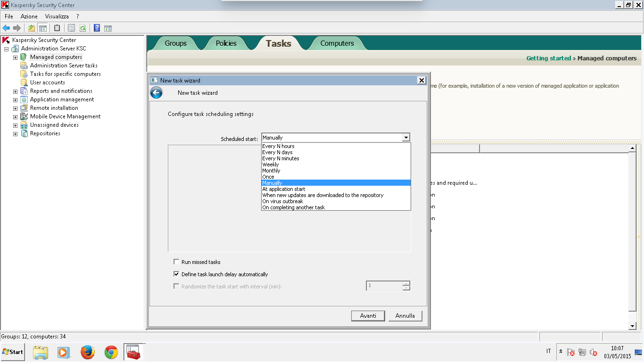Viewport: 644px width, 362px height.
Task: Click the Unassigned devices icon
Action: (24, 125)
